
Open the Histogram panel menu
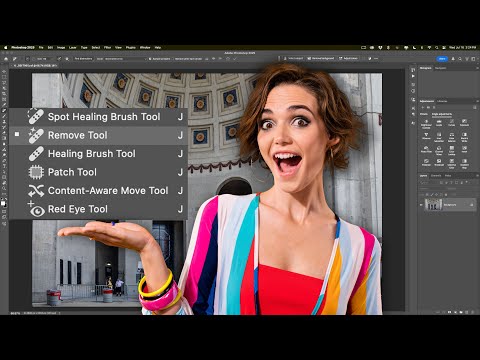click(477, 68)
